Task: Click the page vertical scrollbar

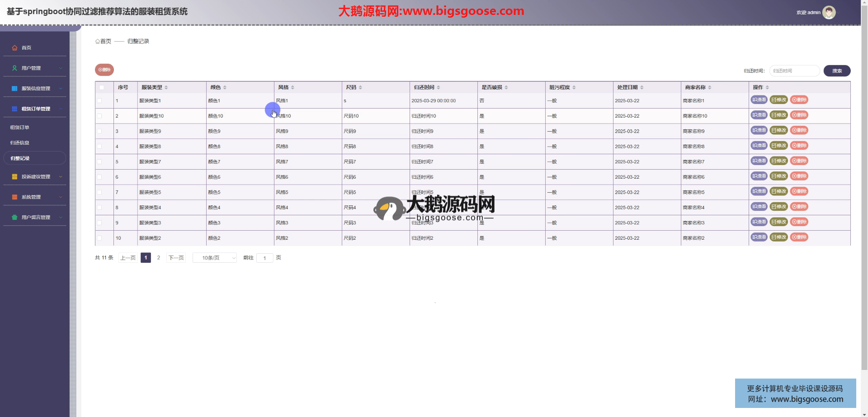Action: click(x=864, y=181)
